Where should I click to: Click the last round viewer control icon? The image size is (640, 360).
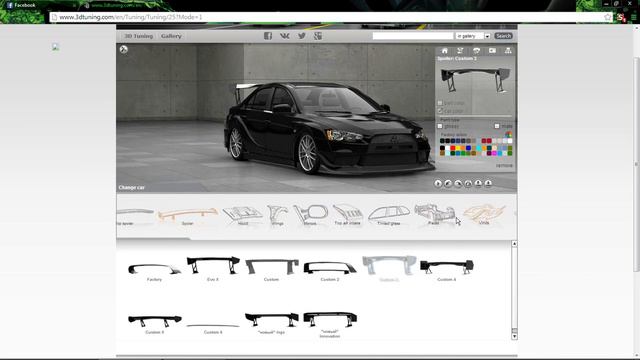tap(488, 184)
